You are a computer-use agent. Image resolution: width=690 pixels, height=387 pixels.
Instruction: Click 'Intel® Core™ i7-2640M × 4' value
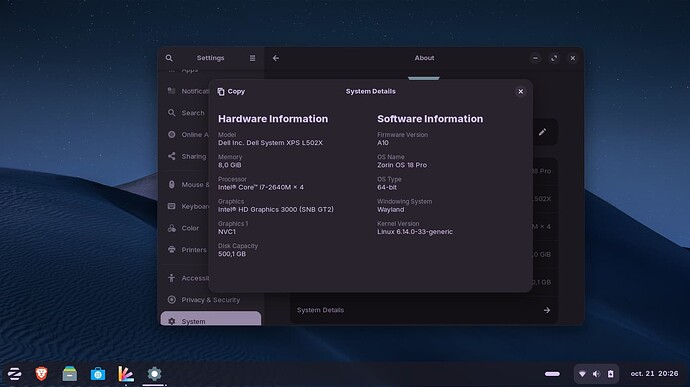tap(261, 188)
